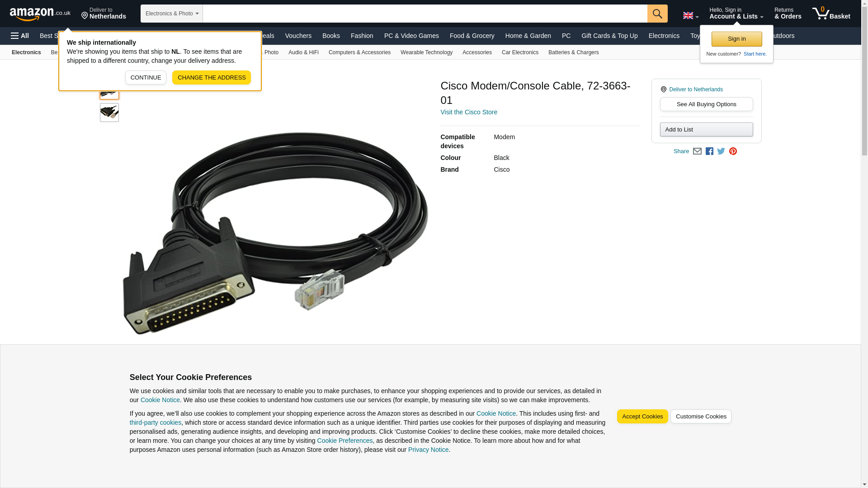Image resolution: width=868 pixels, height=488 pixels.
Task: Share product on Pinterest icon
Action: pyautogui.click(x=733, y=151)
